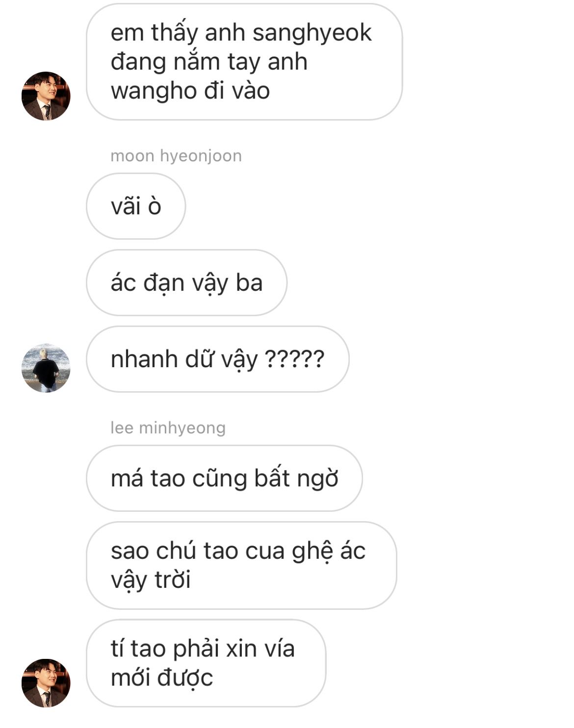Select the 'nhanh dữ vậy ?????' bubble

pyautogui.click(x=217, y=359)
